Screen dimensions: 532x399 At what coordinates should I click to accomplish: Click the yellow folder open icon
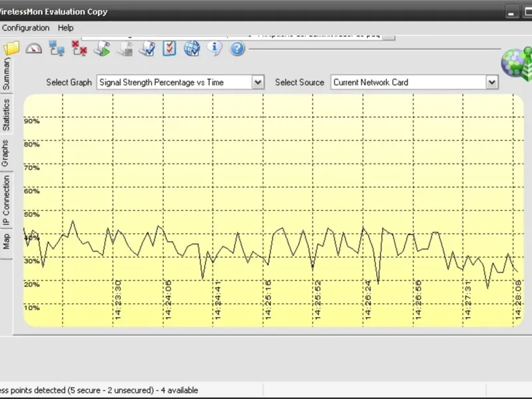11,49
